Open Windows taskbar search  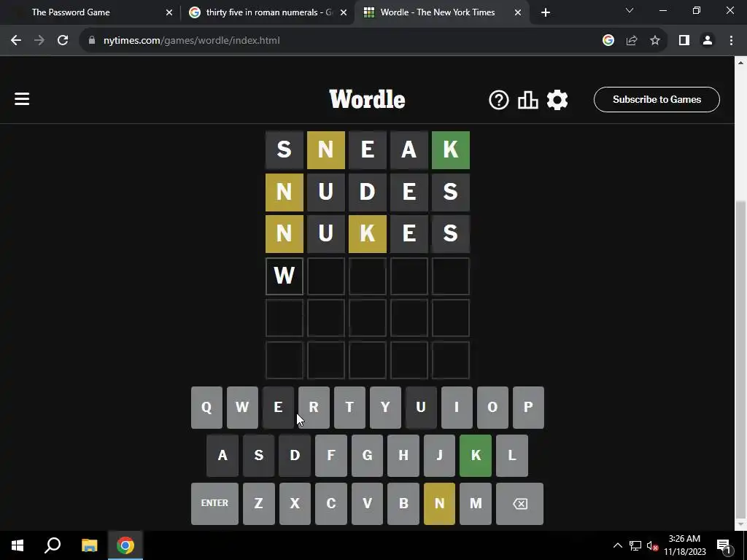tap(53, 545)
